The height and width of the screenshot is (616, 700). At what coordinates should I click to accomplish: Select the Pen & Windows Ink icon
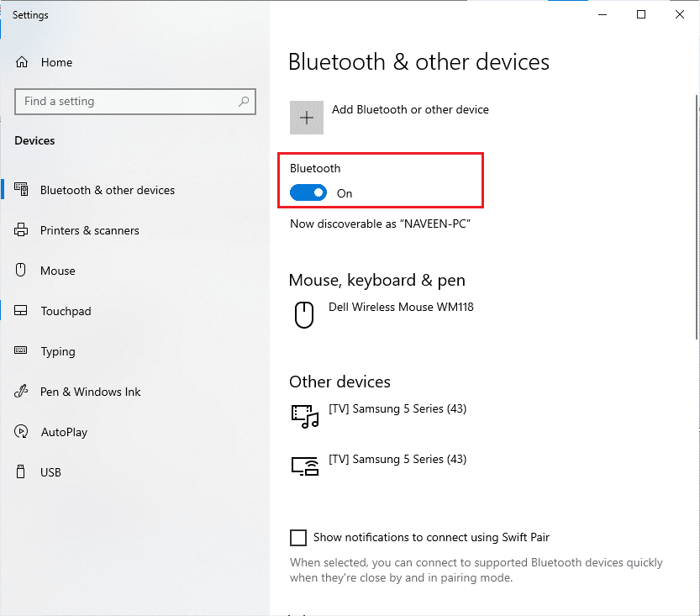[x=23, y=392]
